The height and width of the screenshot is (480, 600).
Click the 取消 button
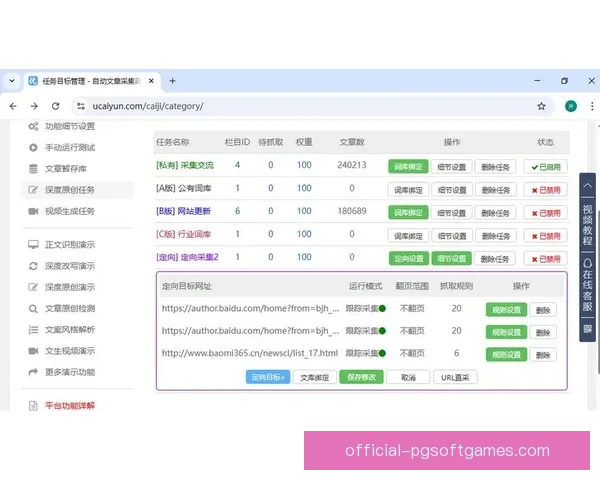tap(408, 377)
